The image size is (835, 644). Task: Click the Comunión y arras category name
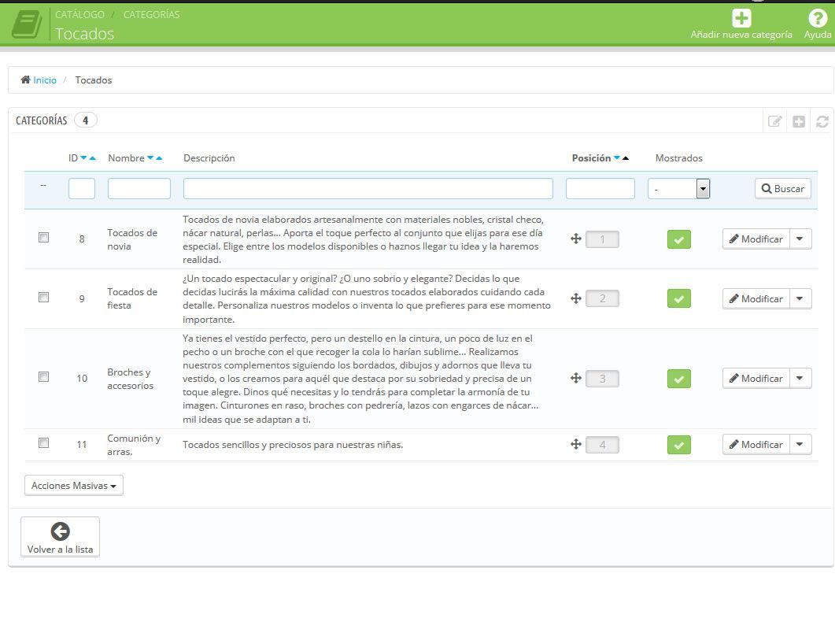(134, 445)
